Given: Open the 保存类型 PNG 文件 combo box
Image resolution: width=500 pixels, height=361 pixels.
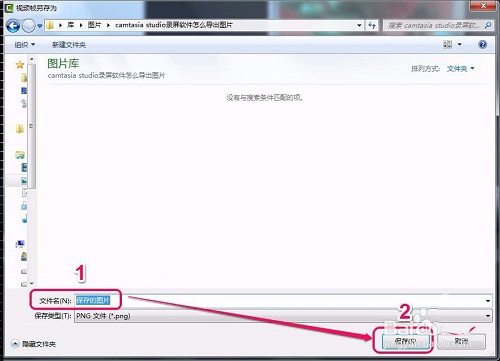Looking at the screenshot, I should [x=283, y=316].
